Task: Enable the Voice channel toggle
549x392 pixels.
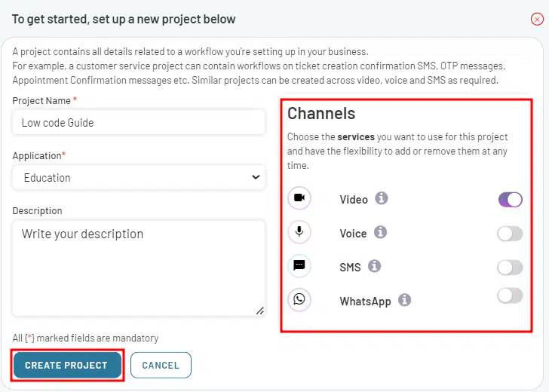Action: [x=510, y=234]
